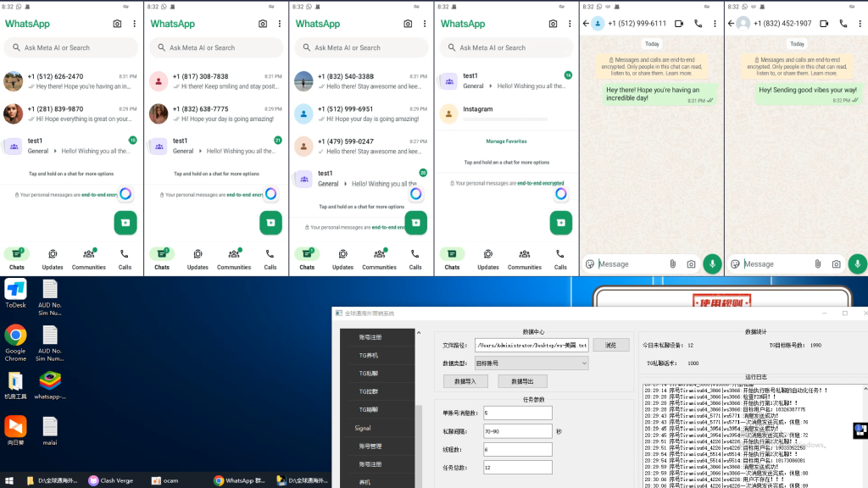The height and width of the screenshot is (488, 868).
Task: Open ToDesk desktop shortcut
Action: click(x=15, y=293)
